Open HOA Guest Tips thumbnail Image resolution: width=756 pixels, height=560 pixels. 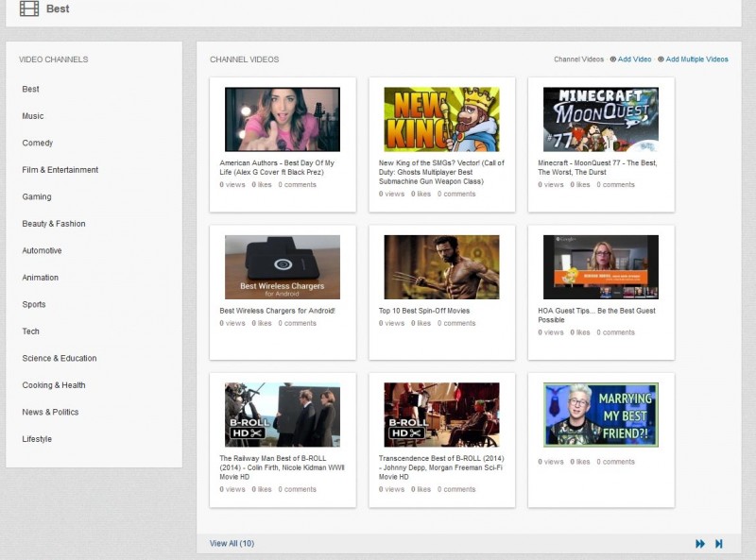(601, 267)
